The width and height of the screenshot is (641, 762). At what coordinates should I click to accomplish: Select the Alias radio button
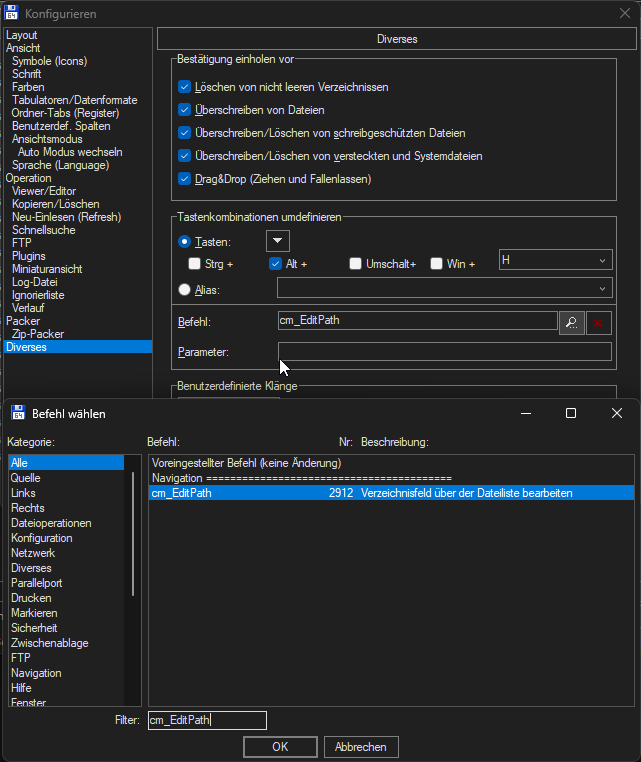[x=184, y=290]
